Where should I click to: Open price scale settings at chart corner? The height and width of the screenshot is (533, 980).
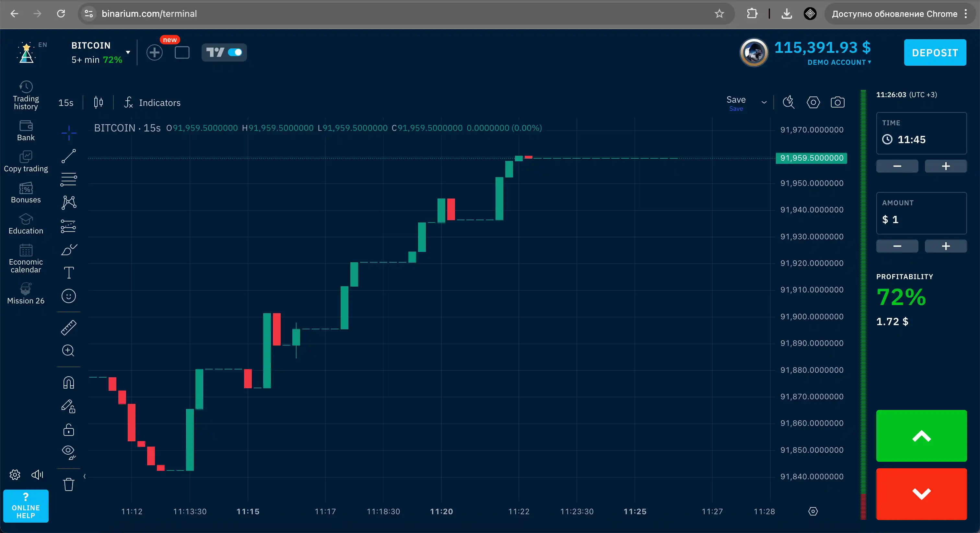813,511
